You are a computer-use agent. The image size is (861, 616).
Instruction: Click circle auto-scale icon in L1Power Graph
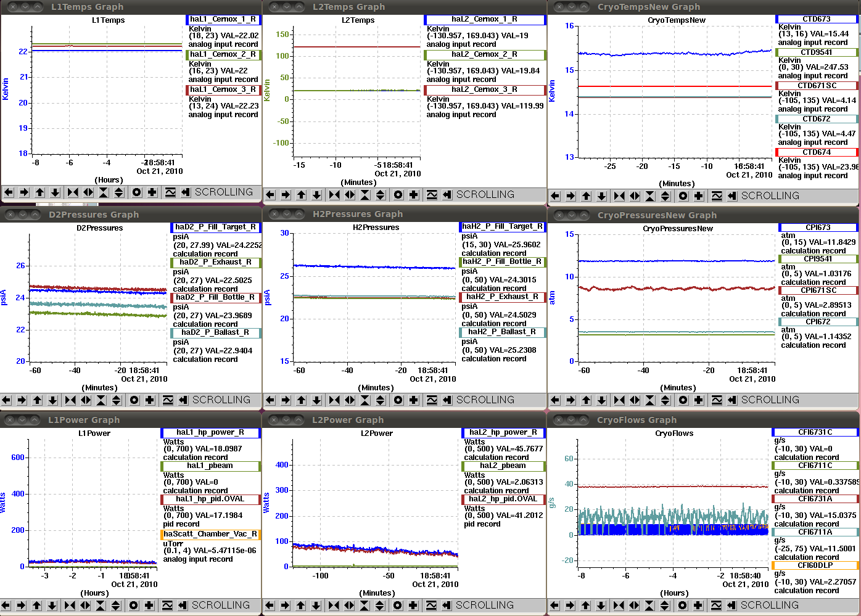[134, 606]
